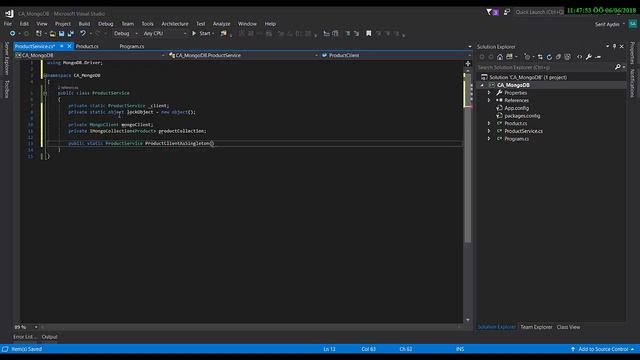This screenshot has width=640, height=360.
Task: Select the Solution 'CA_MongoDB' root node
Action: pyautogui.click(x=528, y=77)
